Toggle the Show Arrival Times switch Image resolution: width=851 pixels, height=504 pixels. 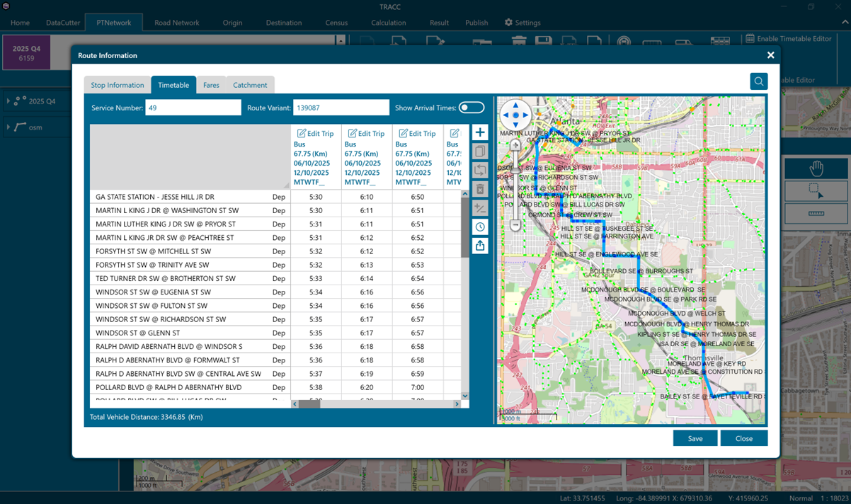[x=472, y=108]
